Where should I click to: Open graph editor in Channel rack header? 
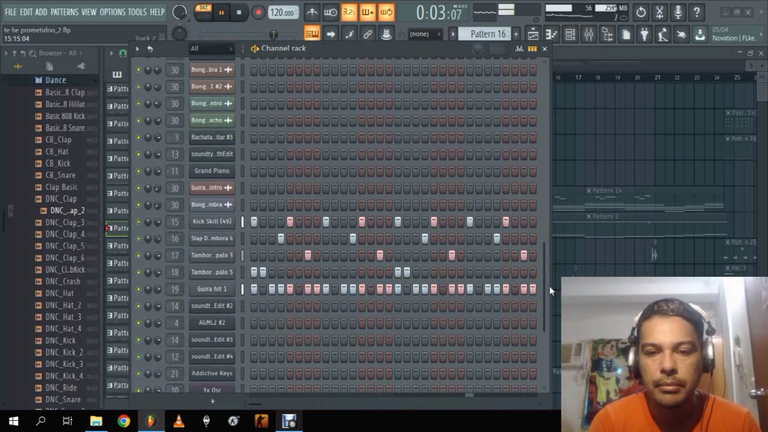[519, 48]
